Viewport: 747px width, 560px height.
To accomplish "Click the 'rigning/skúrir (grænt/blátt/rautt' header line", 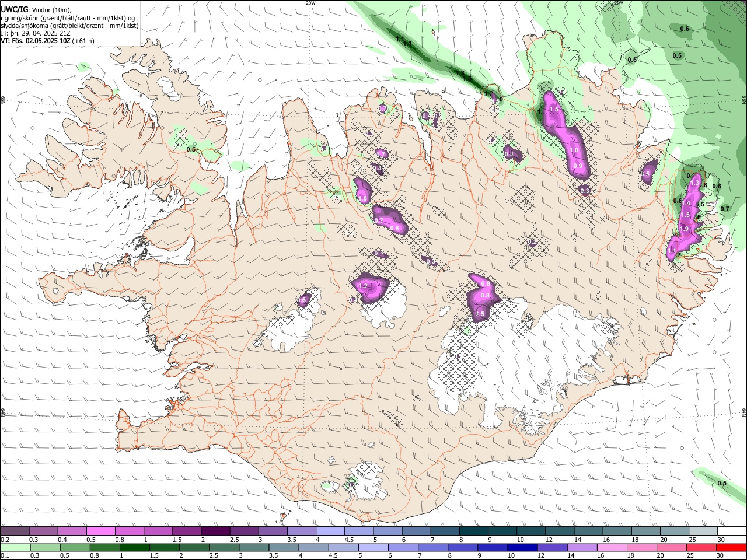I will pyautogui.click(x=68, y=18).
